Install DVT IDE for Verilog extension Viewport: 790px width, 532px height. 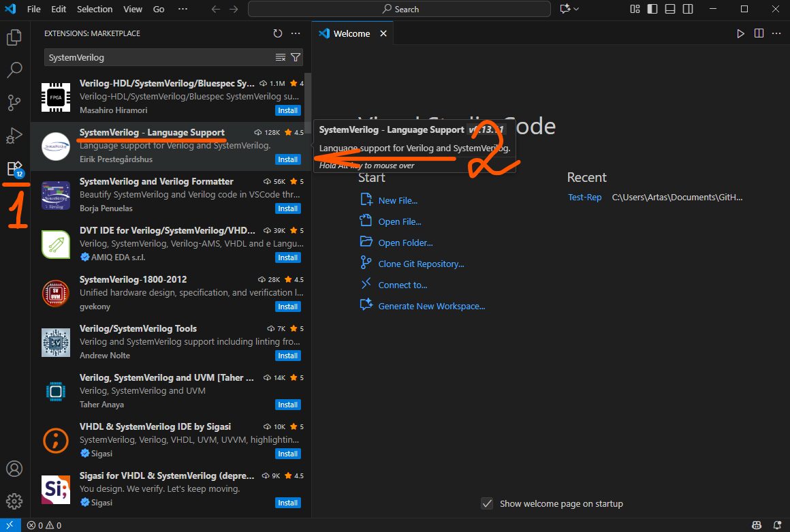click(287, 257)
